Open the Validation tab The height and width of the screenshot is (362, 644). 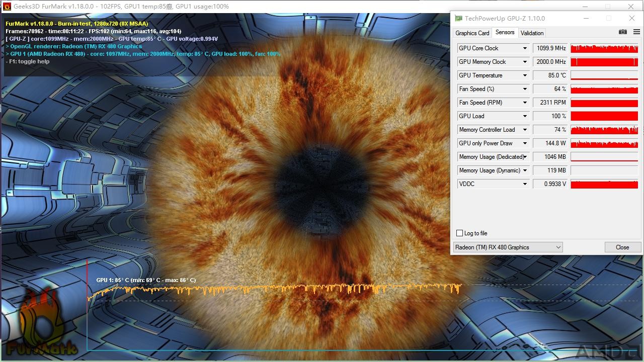pyautogui.click(x=532, y=33)
